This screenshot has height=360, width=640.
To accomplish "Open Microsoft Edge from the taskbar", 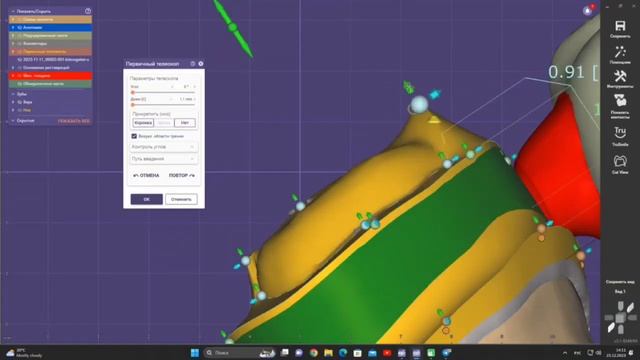I will coord(343,353).
